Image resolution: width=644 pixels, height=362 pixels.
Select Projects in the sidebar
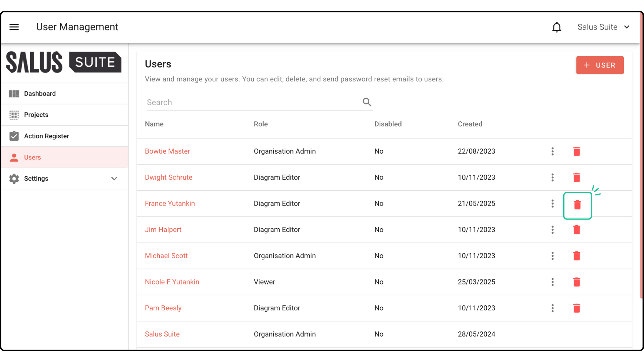(36, 115)
